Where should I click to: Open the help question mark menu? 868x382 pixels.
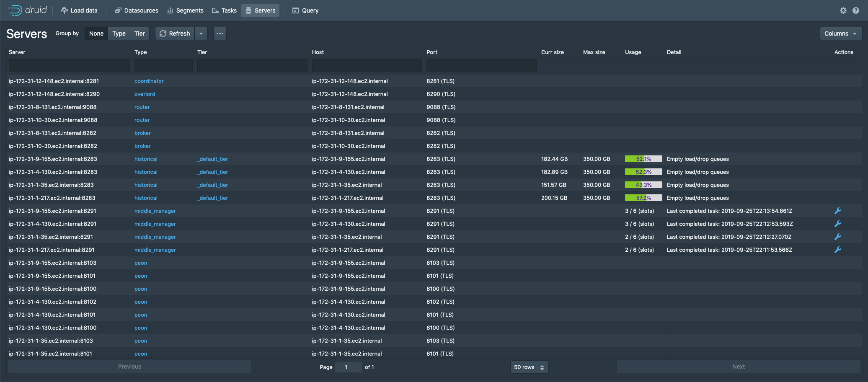[856, 10]
